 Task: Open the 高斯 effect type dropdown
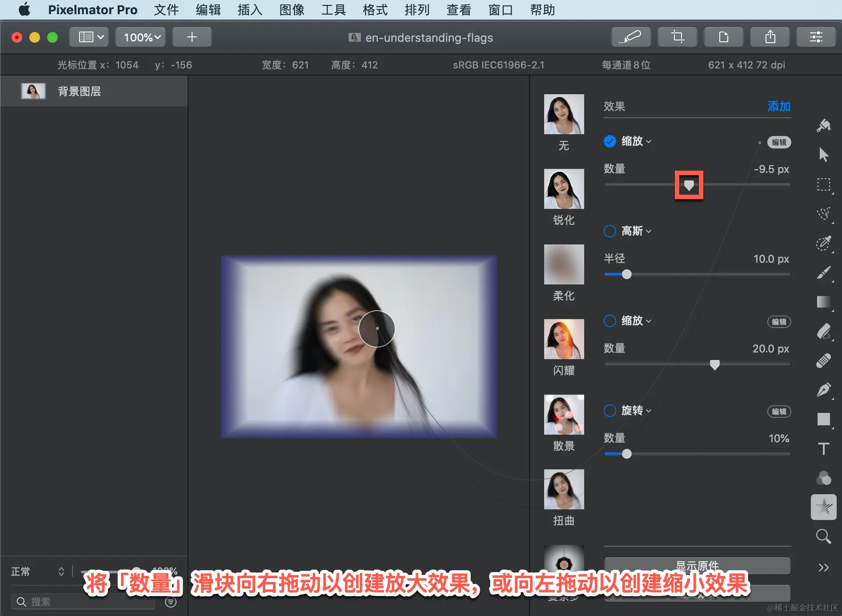[x=636, y=231]
